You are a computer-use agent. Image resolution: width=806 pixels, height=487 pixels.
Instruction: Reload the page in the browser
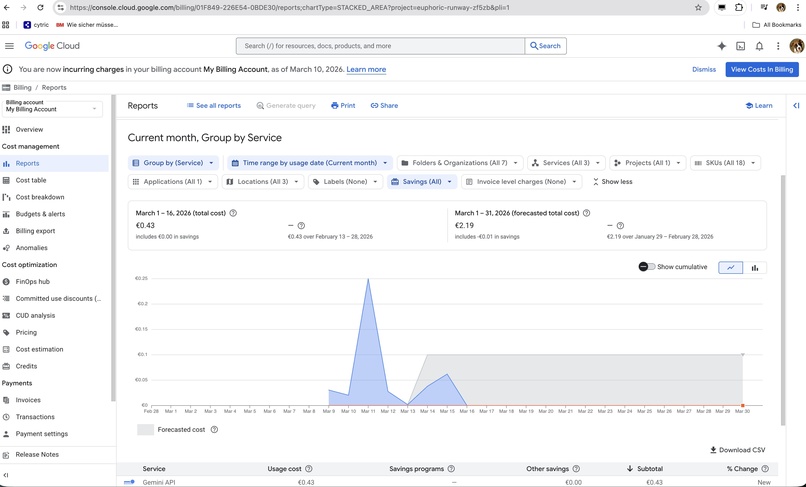pyautogui.click(x=41, y=8)
